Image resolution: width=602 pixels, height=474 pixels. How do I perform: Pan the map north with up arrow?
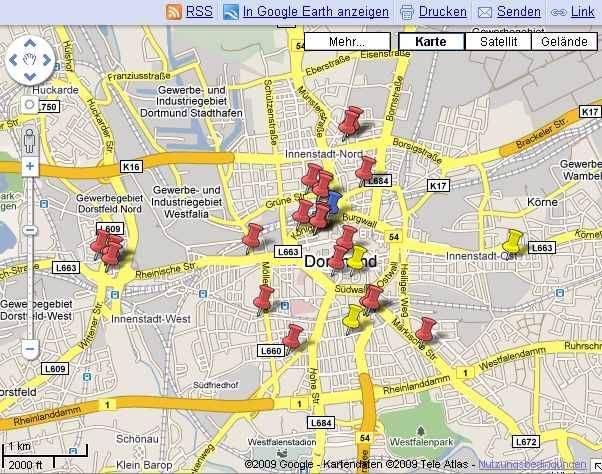coord(30,43)
